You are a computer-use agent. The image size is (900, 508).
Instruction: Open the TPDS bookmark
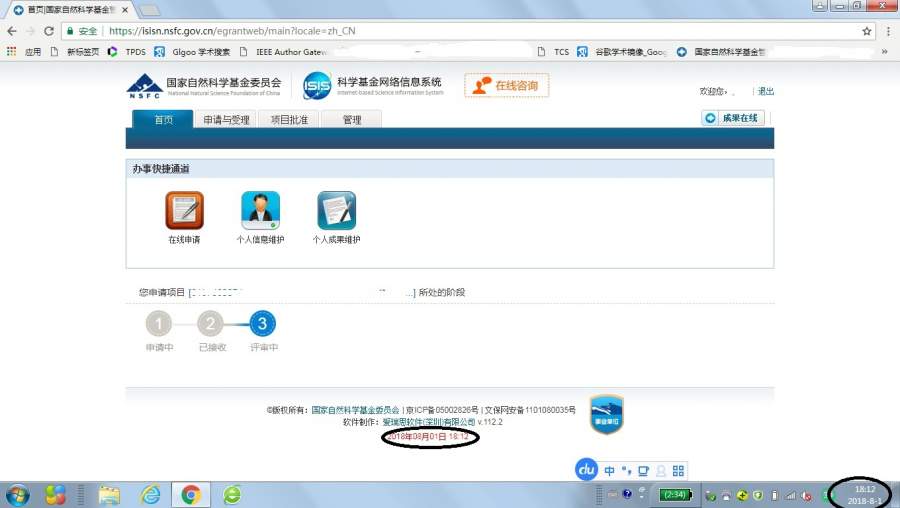(127, 52)
